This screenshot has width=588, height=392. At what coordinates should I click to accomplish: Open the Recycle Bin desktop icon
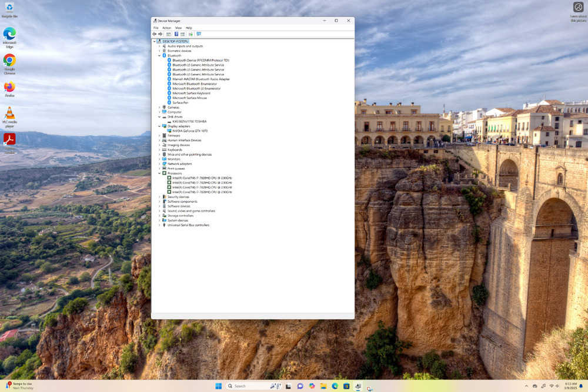click(x=9, y=10)
